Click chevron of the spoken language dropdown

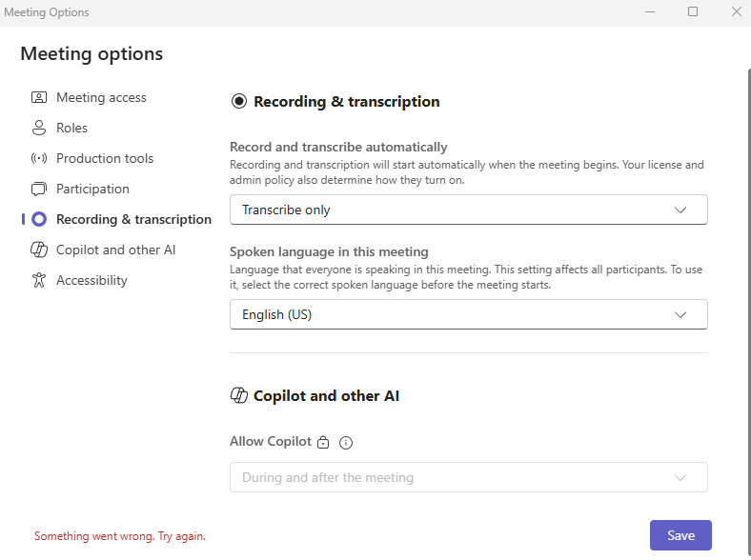pos(680,315)
